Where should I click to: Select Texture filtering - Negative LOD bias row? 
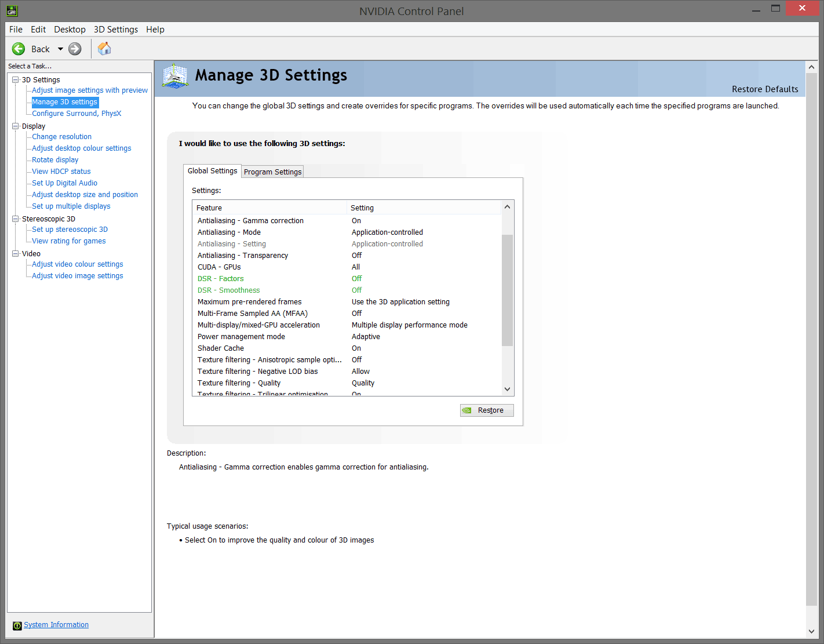point(347,372)
